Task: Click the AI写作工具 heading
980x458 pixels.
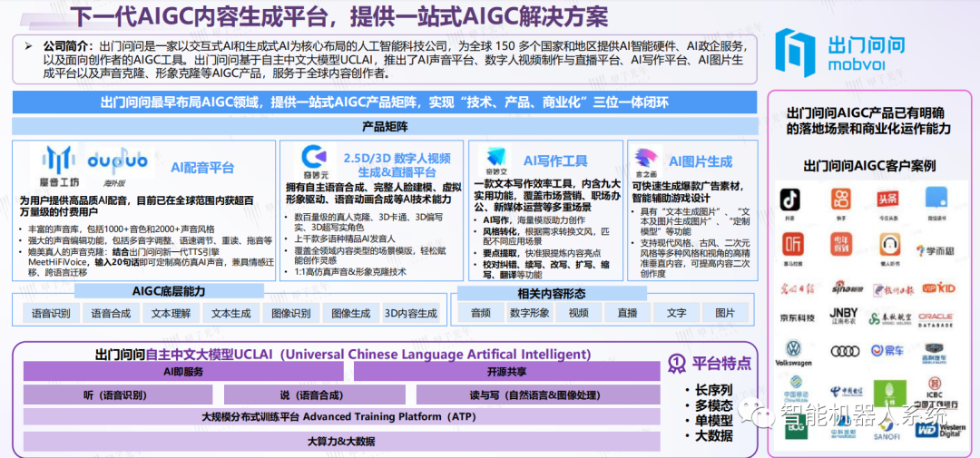Action: (555, 161)
